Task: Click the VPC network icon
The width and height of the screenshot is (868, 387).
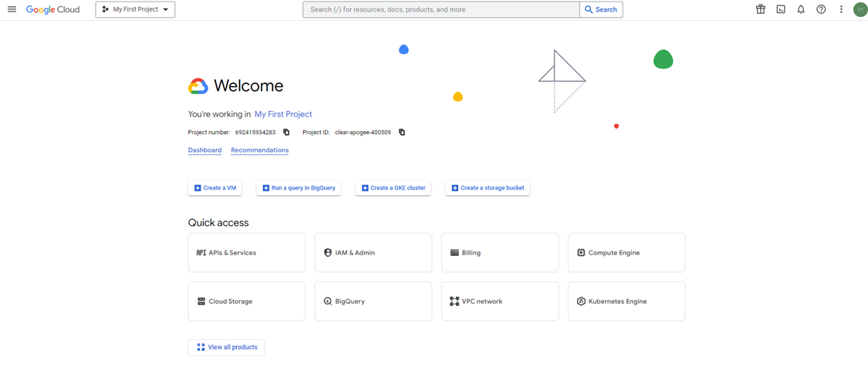Action: 454,301
